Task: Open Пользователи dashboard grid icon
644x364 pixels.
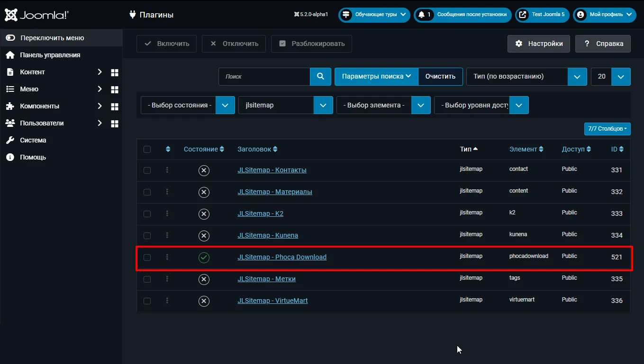Action: [x=114, y=124]
